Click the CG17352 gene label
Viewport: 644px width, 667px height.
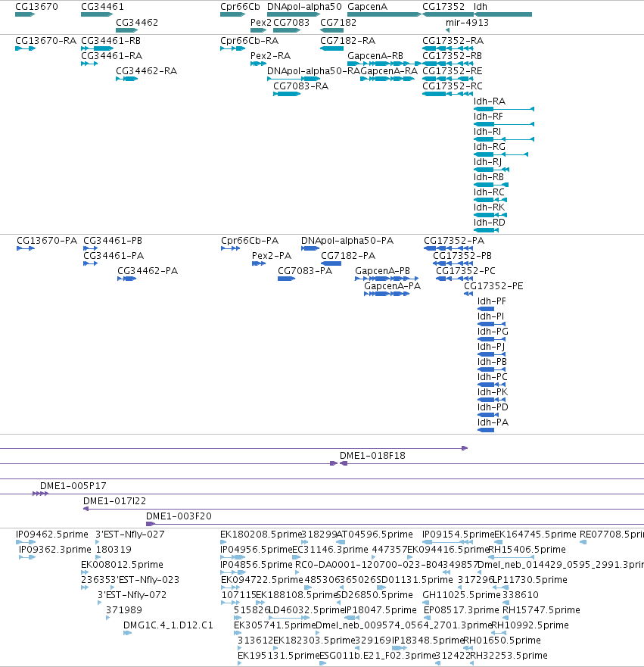[443, 7]
